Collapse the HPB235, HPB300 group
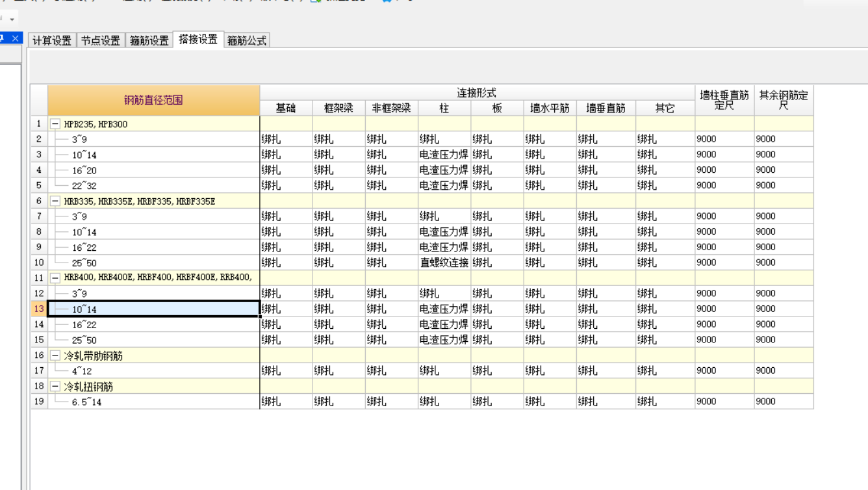Viewport: 868px width, 490px height. coord(55,123)
